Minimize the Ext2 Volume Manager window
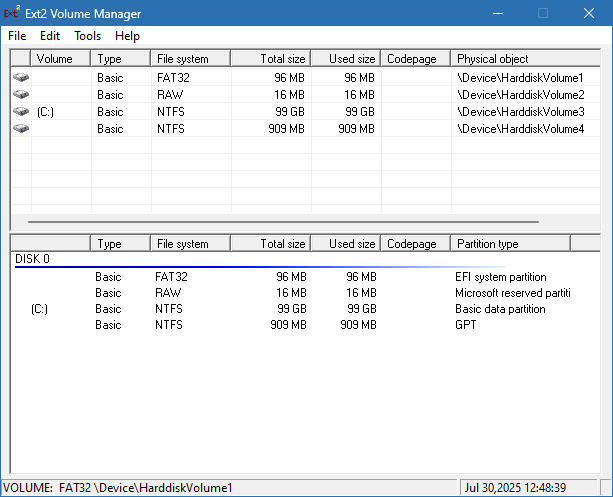This screenshot has height=497, width=613. click(498, 13)
